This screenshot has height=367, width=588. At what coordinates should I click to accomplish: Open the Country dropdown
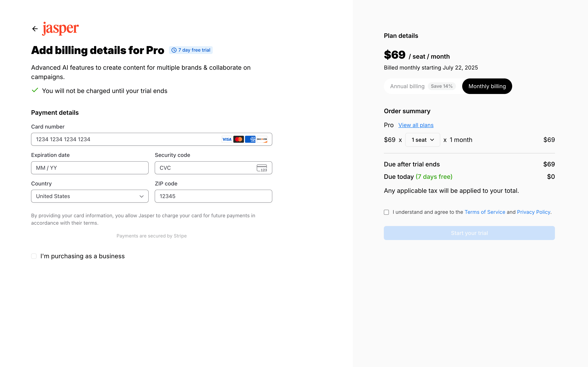pos(90,196)
